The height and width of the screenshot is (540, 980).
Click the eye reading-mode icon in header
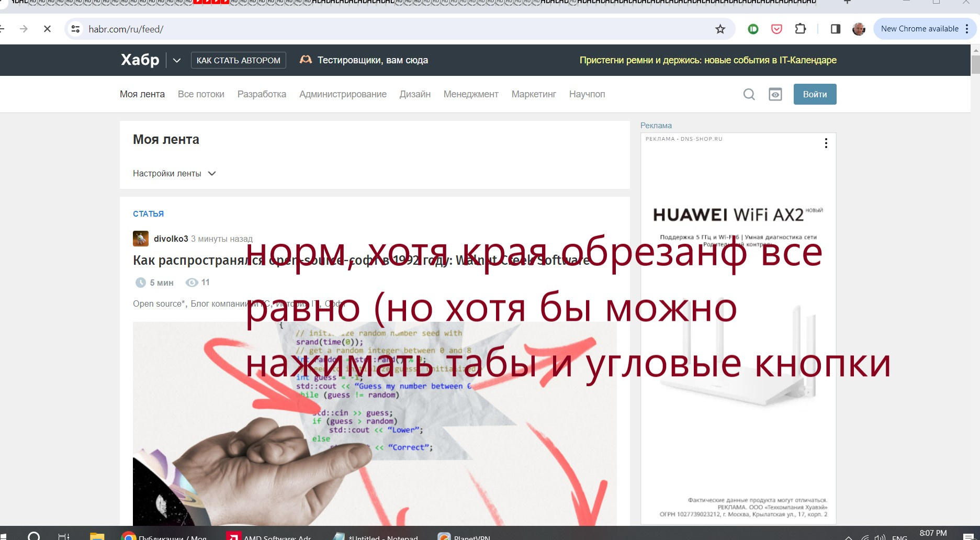click(775, 94)
